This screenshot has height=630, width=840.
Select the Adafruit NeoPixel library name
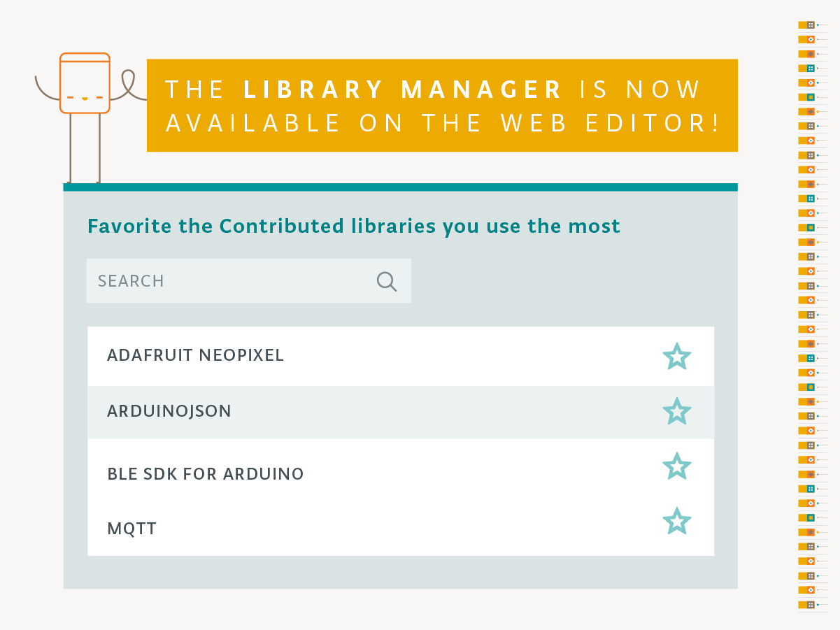click(195, 355)
